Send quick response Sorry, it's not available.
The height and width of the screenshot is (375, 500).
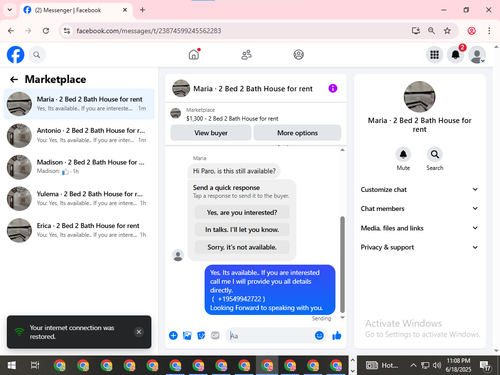242,247
